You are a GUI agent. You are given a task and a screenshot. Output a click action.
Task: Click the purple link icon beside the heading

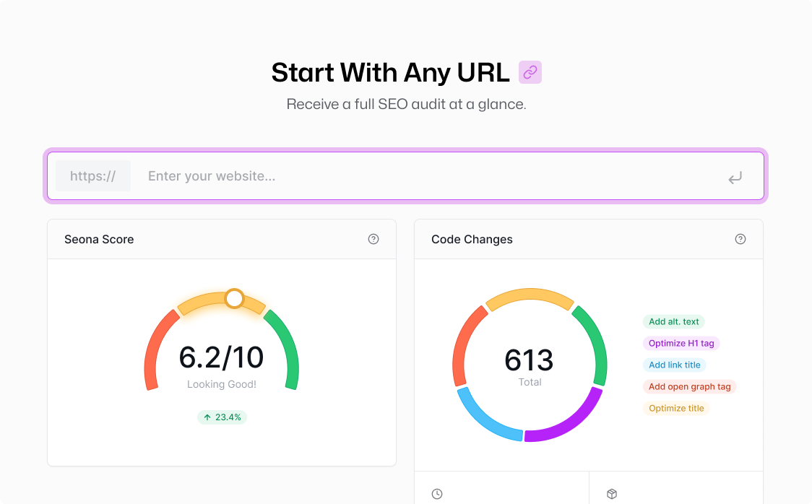pyautogui.click(x=530, y=72)
